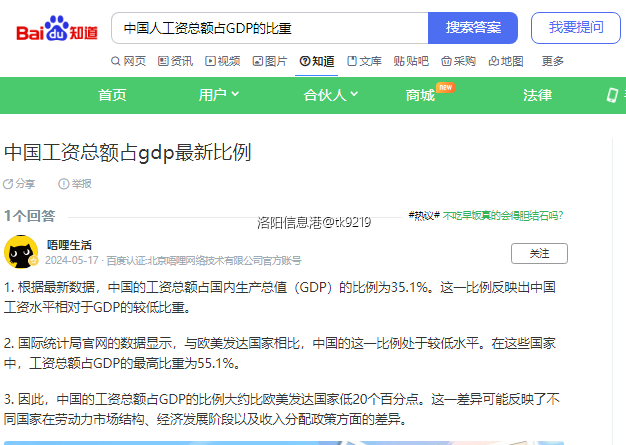
Task: Click the 1个回答 answer count
Action: 30,216
